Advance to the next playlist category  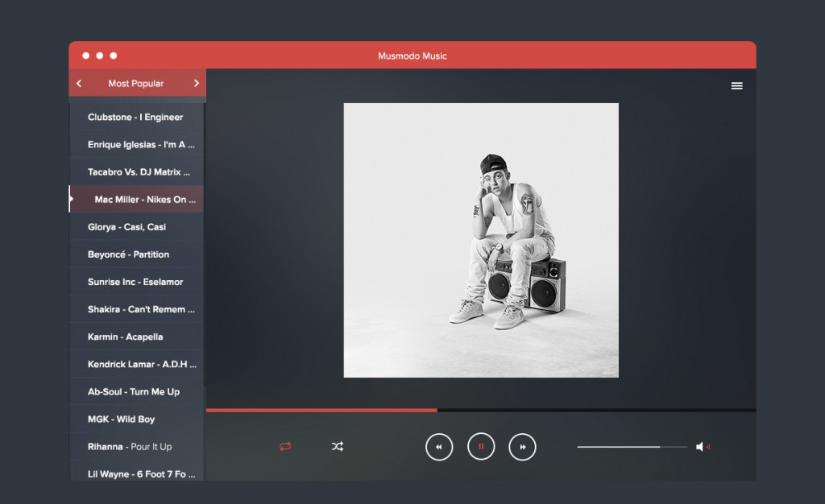tap(196, 83)
